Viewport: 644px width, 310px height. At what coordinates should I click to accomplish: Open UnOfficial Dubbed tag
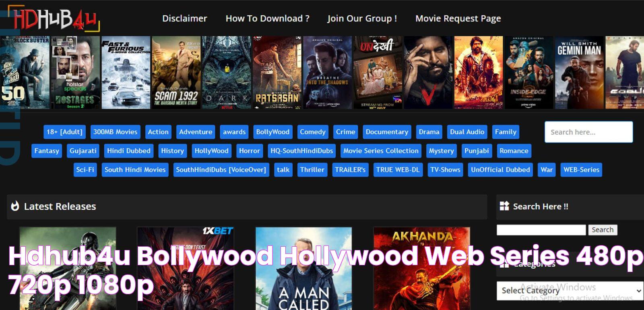coord(500,170)
